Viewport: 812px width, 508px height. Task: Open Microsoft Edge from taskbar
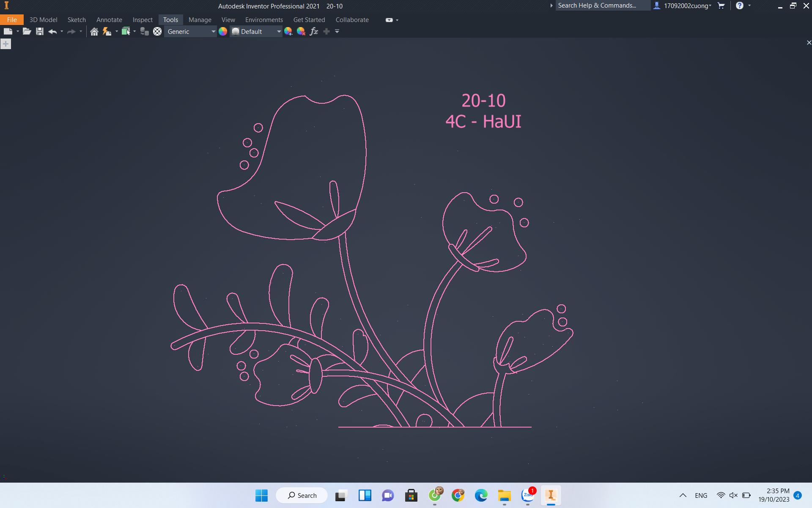pos(481,495)
